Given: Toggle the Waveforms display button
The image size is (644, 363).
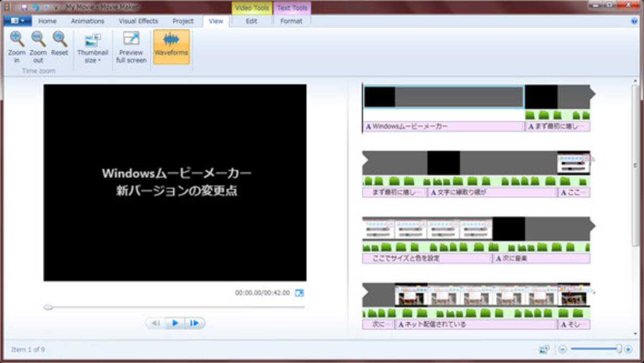Looking at the screenshot, I should point(171,47).
